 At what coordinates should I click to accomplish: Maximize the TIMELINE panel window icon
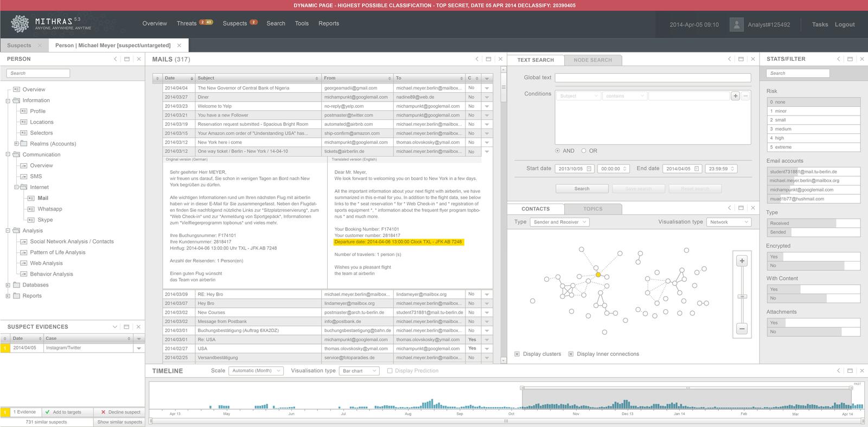[850, 371]
